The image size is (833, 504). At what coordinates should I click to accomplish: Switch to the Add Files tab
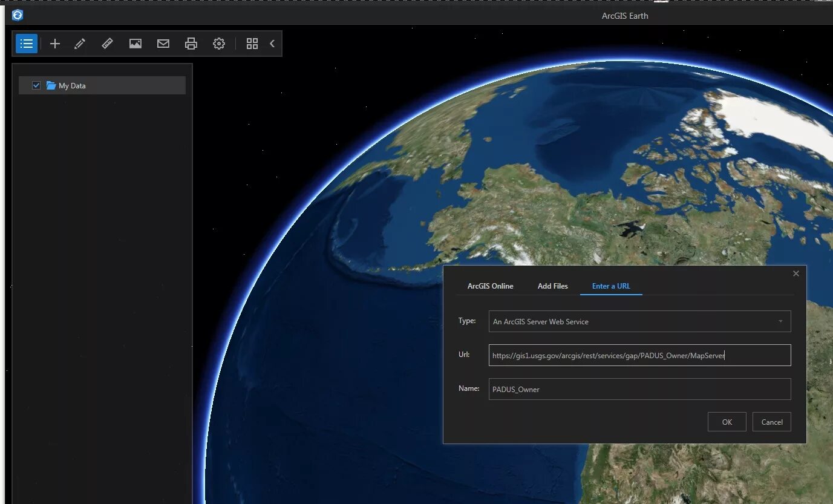click(553, 286)
